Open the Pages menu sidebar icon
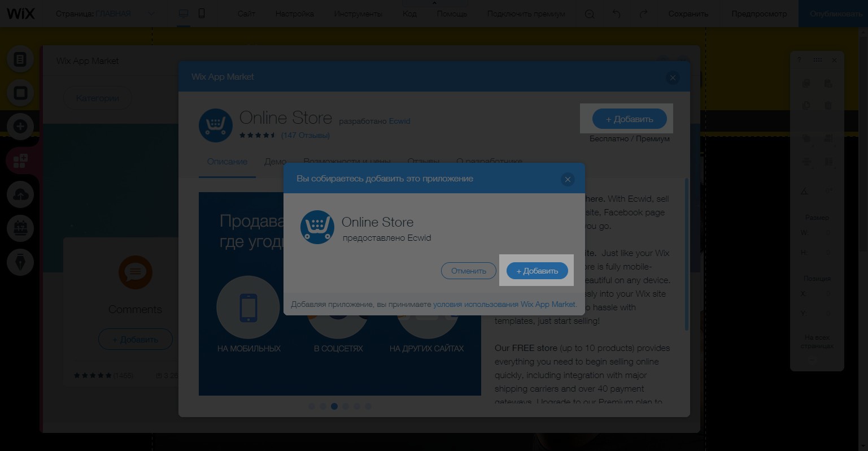 pos(20,59)
